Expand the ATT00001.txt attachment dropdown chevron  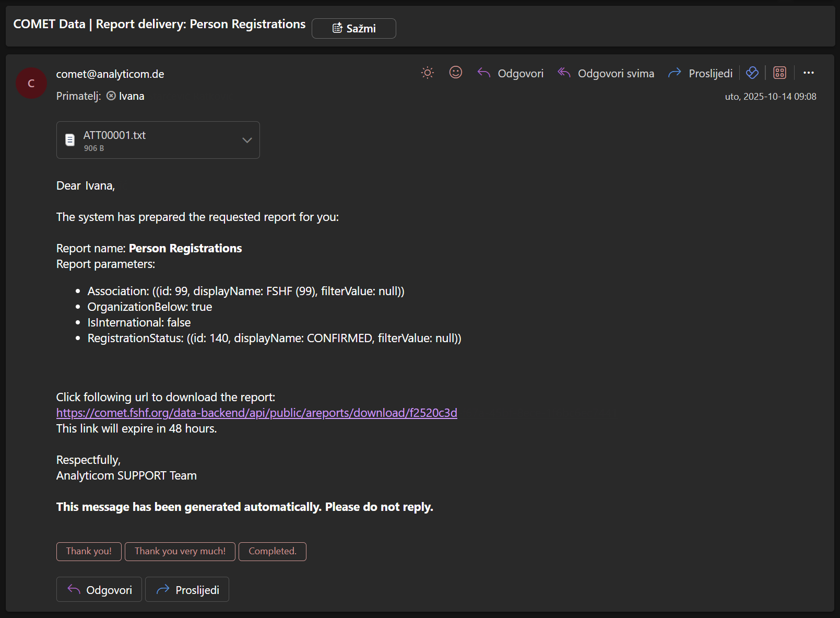(x=247, y=140)
